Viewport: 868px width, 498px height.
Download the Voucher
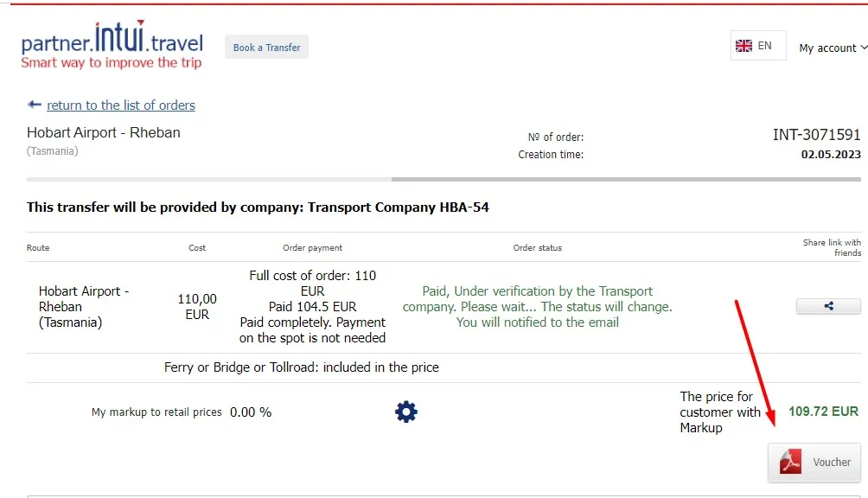point(815,463)
